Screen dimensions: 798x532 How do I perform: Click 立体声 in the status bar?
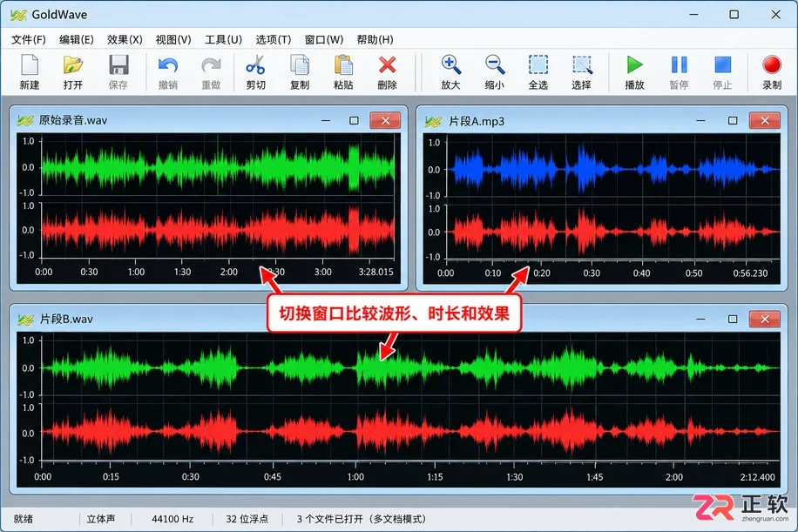pos(101,519)
